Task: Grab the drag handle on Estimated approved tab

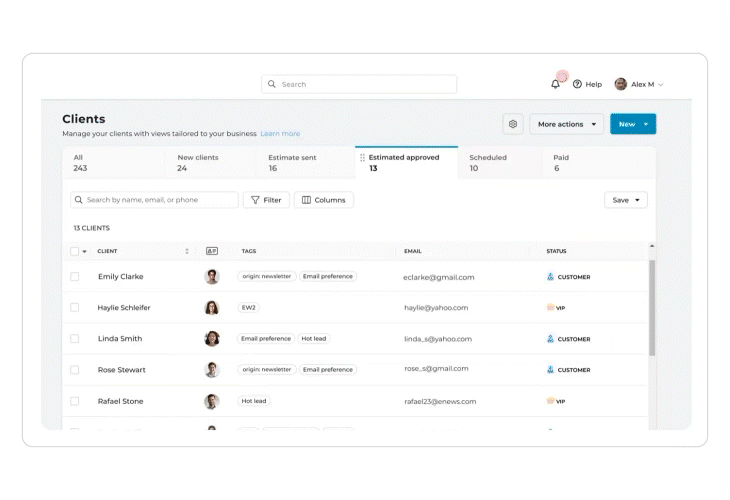Action: click(x=362, y=158)
